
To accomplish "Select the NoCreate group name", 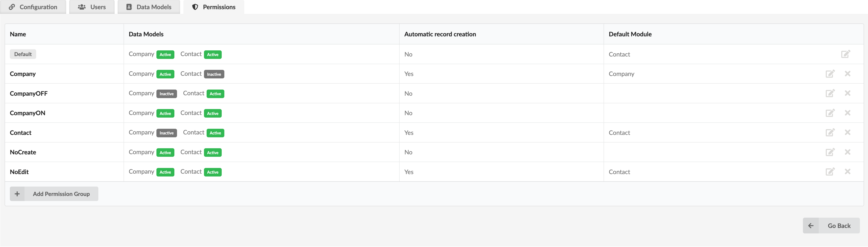I will (x=23, y=152).
